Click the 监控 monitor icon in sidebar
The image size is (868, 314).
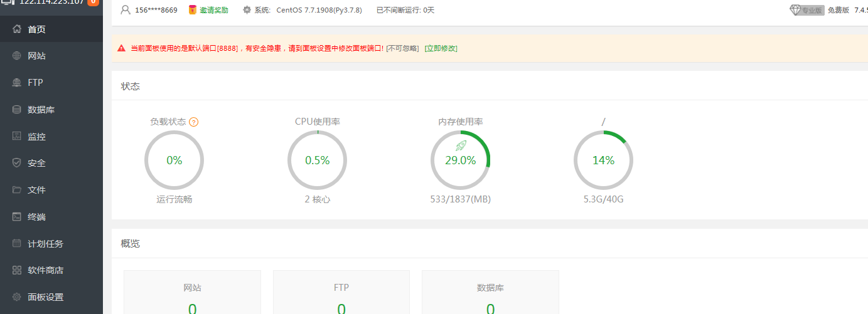pos(17,136)
